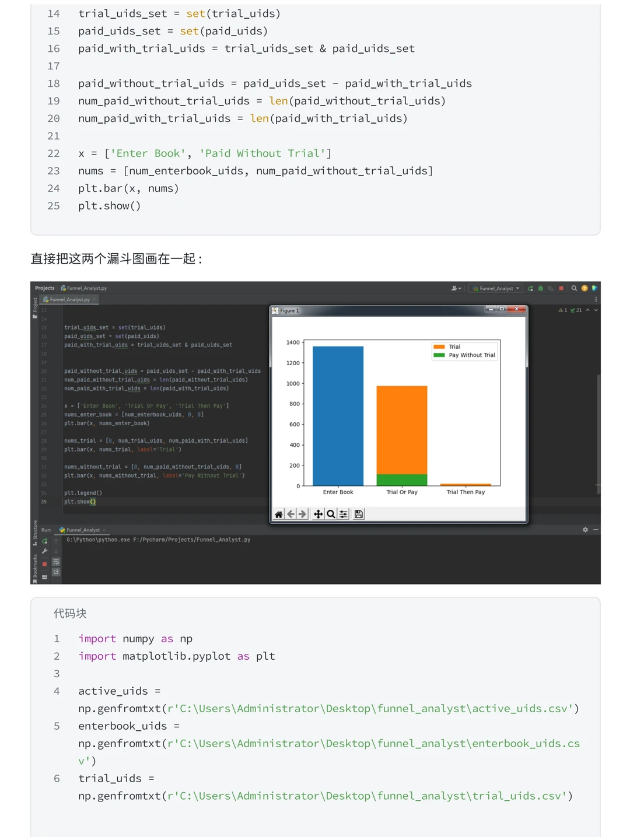This screenshot has height=840, width=630.
Task: Click the Run: label in bottom panel
Action: [x=47, y=530]
